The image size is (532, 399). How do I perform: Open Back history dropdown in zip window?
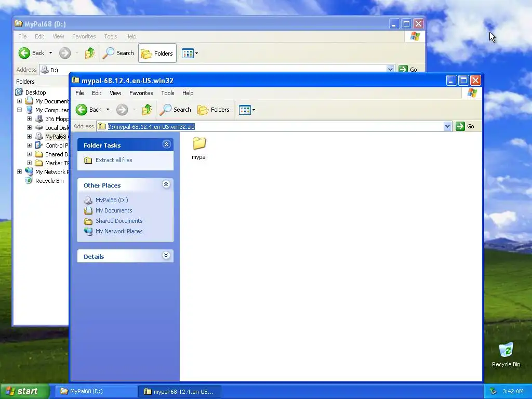(108, 110)
